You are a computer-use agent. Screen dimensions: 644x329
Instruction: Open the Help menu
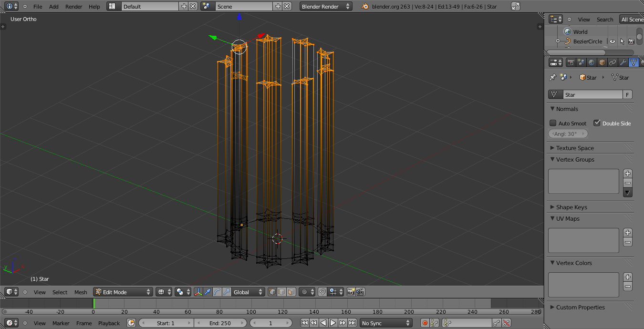94,7
